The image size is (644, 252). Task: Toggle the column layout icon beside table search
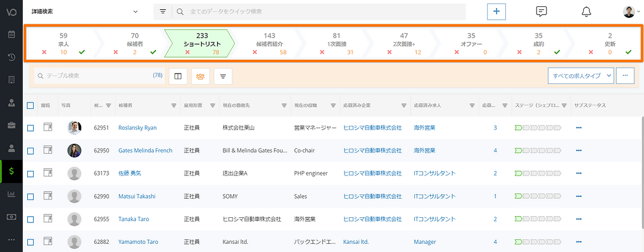(178, 76)
